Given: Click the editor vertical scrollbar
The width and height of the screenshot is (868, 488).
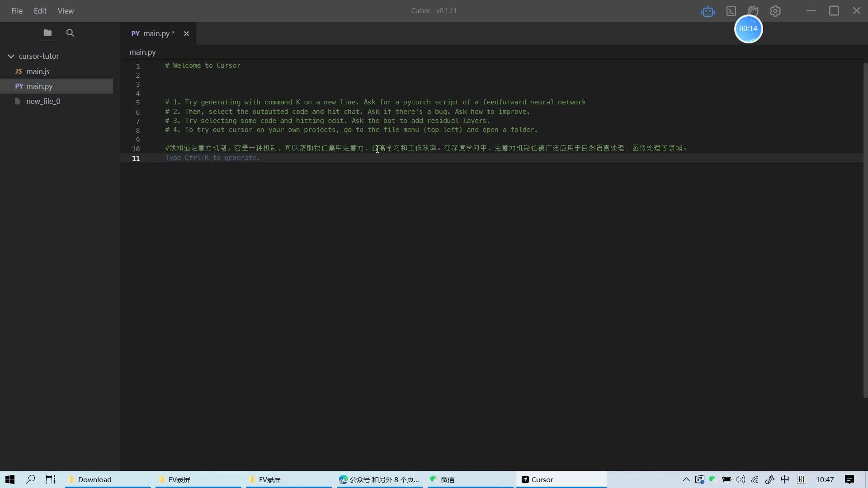Looking at the screenshot, I should click(865, 230).
